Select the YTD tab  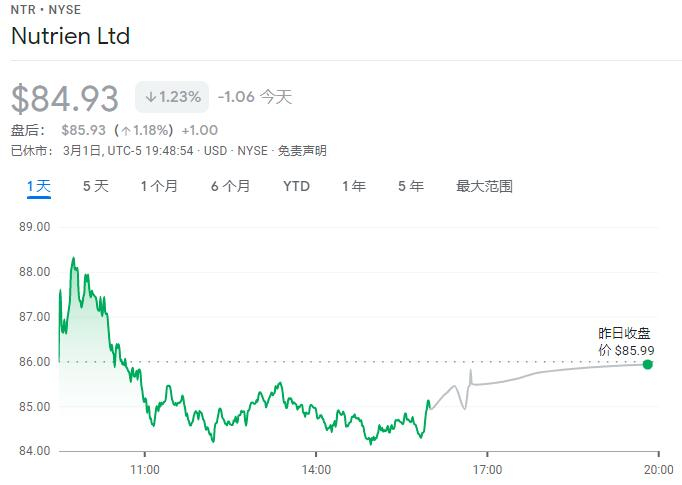coord(296,186)
